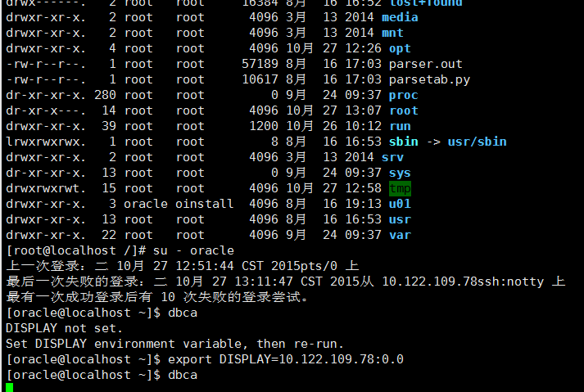
Task: Click the oracle owner in u01 row
Action: (x=146, y=204)
